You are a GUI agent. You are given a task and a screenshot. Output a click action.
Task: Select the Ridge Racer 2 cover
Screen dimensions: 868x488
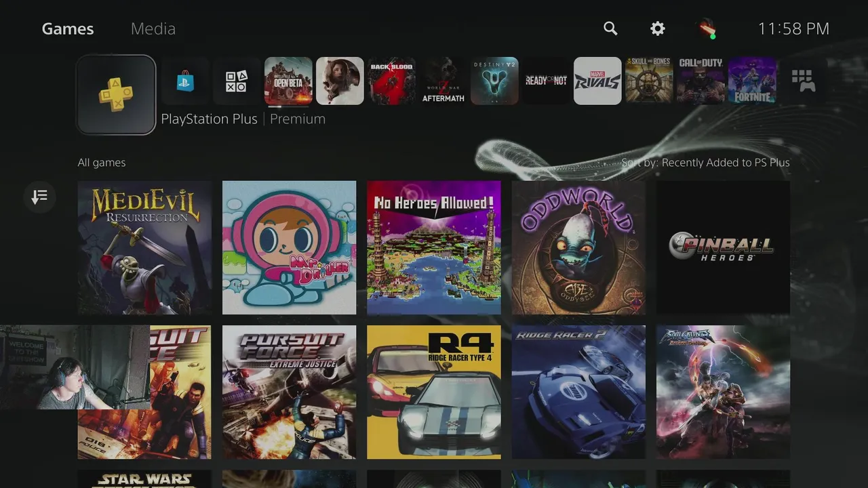[578, 392]
